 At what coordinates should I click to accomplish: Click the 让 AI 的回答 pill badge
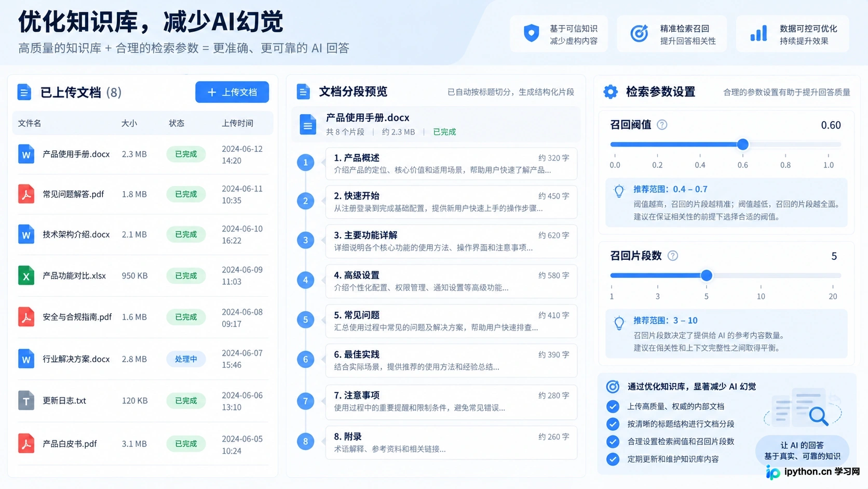802,451
